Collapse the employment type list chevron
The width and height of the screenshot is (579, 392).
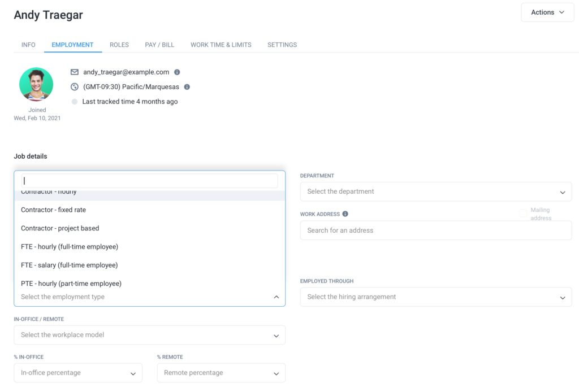(x=276, y=297)
